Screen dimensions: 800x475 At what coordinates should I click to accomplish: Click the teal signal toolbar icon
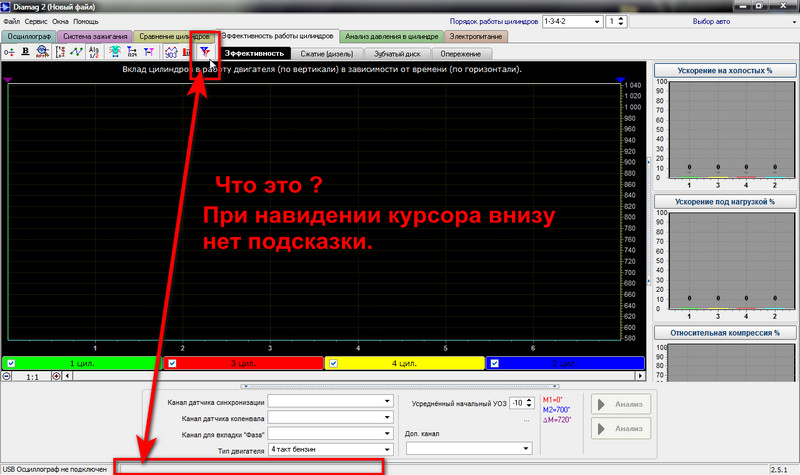pos(115,52)
